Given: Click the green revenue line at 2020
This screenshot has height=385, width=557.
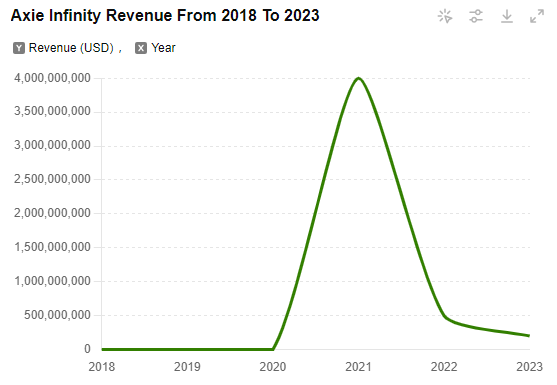Looking at the screenshot, I should [x=273, y=349].
